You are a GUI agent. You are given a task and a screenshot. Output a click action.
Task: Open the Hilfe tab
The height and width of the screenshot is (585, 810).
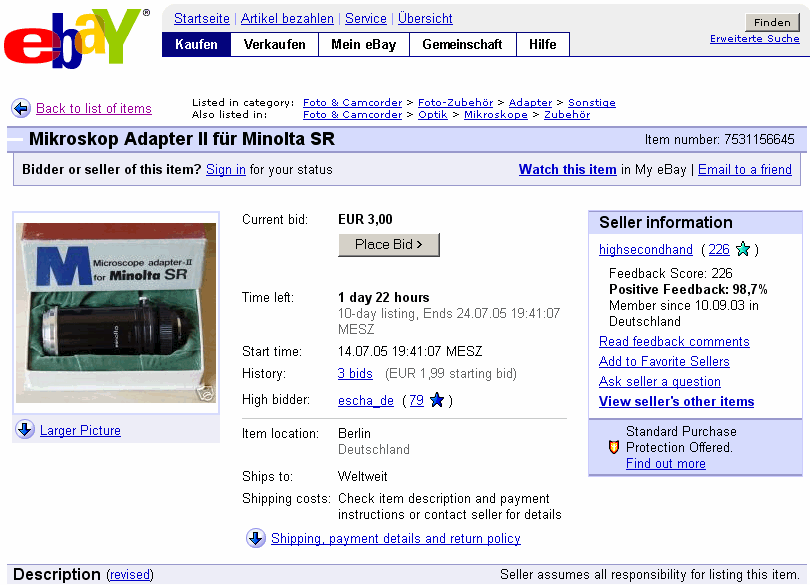pos(542,44)
